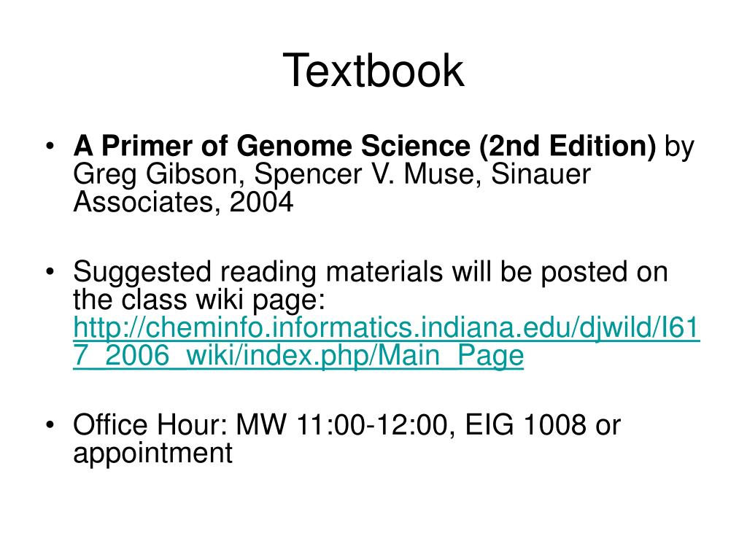This screenshot has height=560, width=747.
Task: Click the bold book title A Primer of Genome Science
Action: [x=271, y=145]
